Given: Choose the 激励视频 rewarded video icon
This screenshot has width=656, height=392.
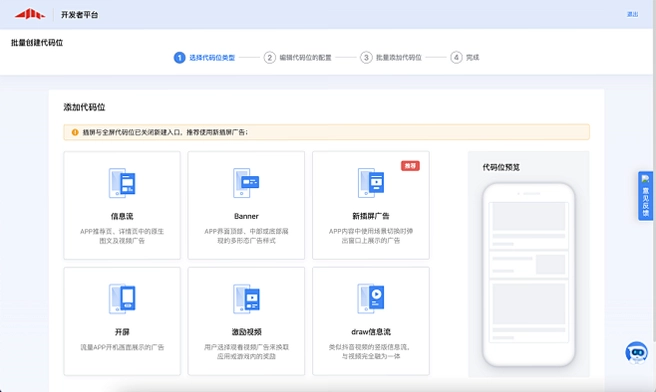Looking at the screenshot, I should [x=246, y=299].
